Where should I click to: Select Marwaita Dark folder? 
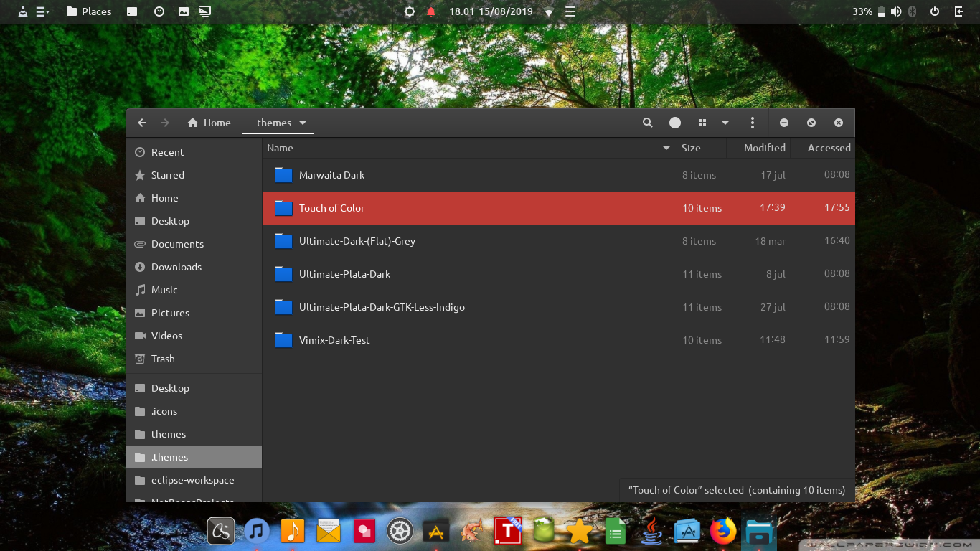(559, 175)
